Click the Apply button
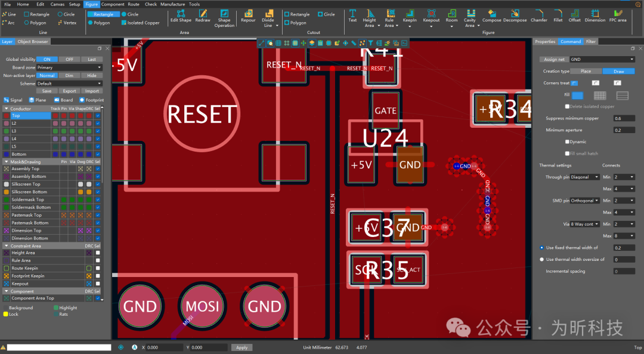 (241, 347)
